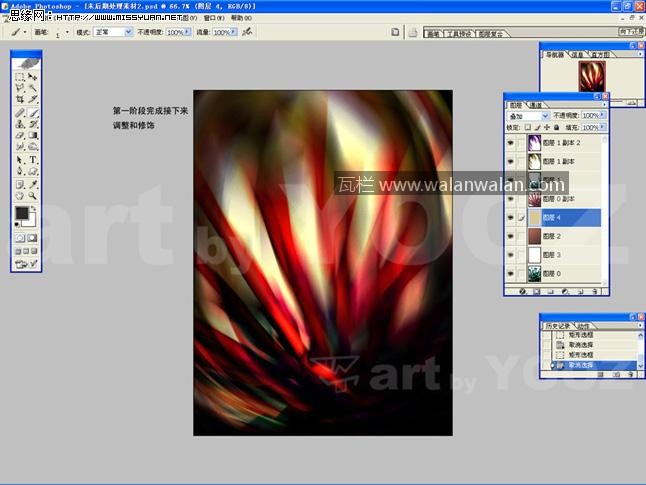Click the foreground color swatch
The image size is (646, 485).
pos(22,213)
